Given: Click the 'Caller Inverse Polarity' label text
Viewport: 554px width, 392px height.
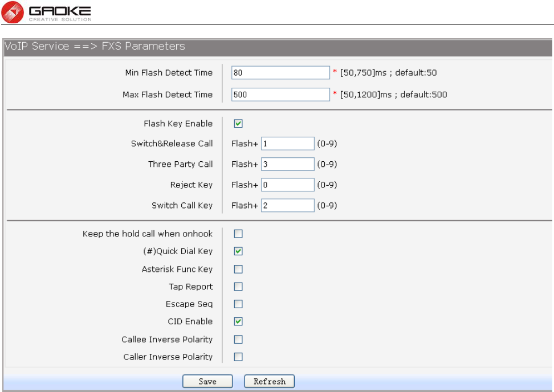Looking at the screenshot, I should (168, 357).
